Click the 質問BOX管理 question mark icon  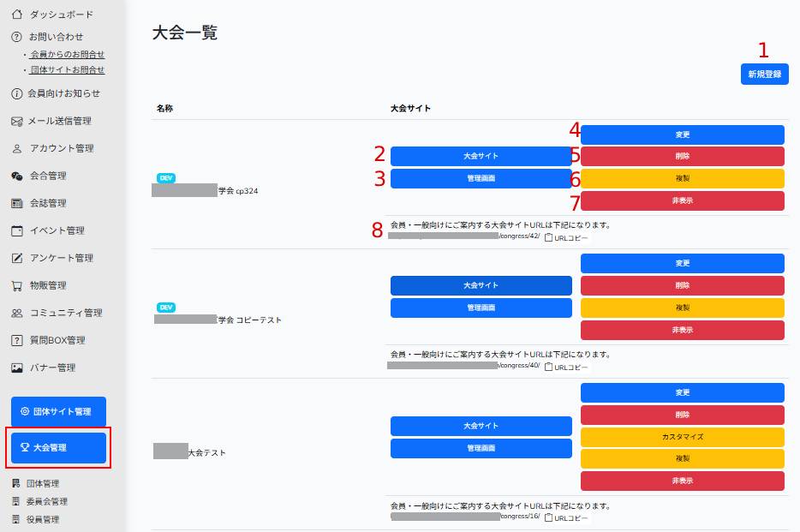[x=17, y=340]
